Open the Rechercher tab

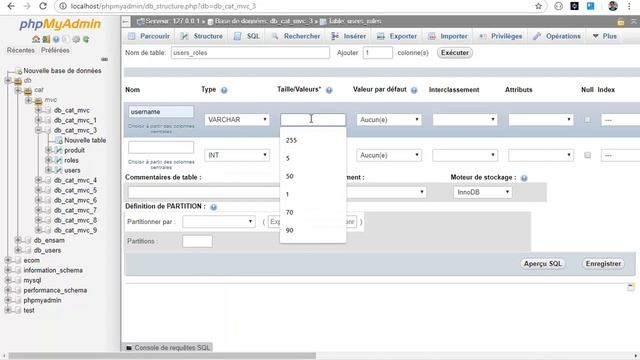tap(296, 36)
